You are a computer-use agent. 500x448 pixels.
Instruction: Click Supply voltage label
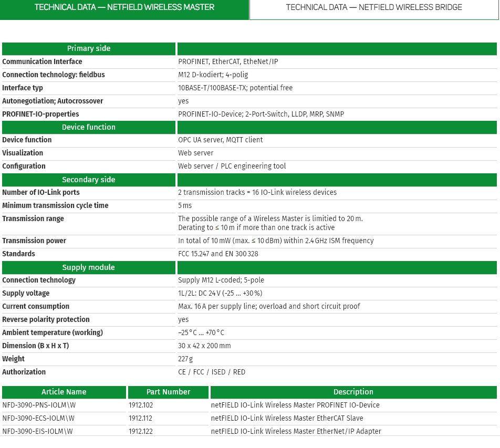pyautogui.click(x=26, y=294)
